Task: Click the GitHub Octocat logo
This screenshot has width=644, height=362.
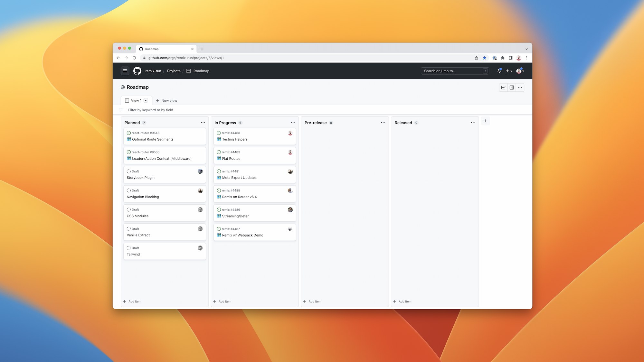Action: 137,71
